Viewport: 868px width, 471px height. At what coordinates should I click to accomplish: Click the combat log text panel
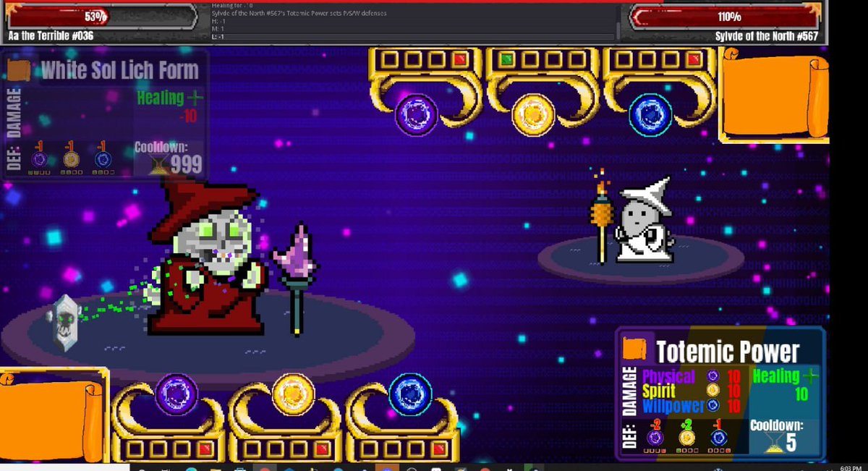point(412,22)
